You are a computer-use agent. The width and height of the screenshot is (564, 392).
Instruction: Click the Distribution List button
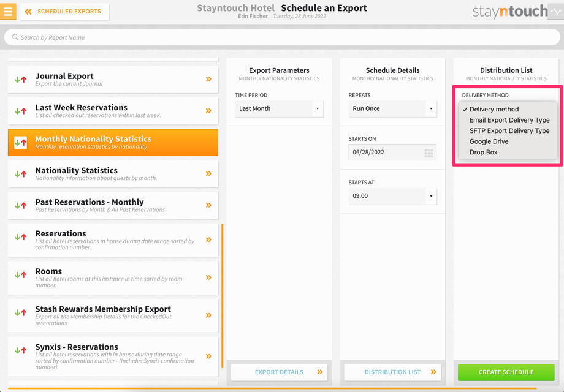(x=393, y=372)
